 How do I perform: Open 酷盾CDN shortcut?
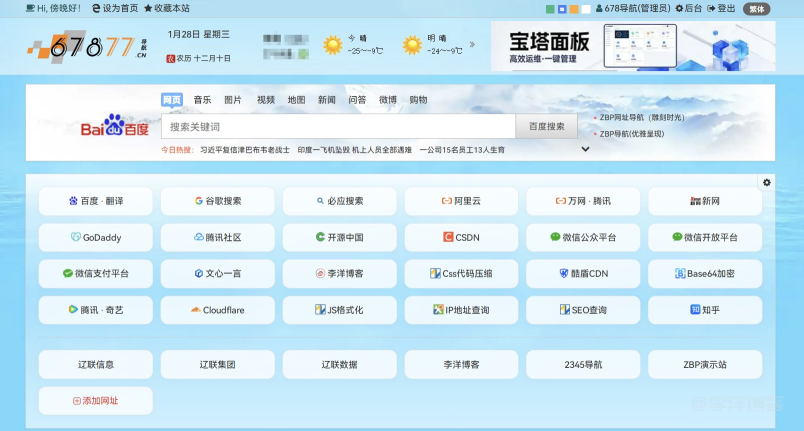[x=583, y=274]
